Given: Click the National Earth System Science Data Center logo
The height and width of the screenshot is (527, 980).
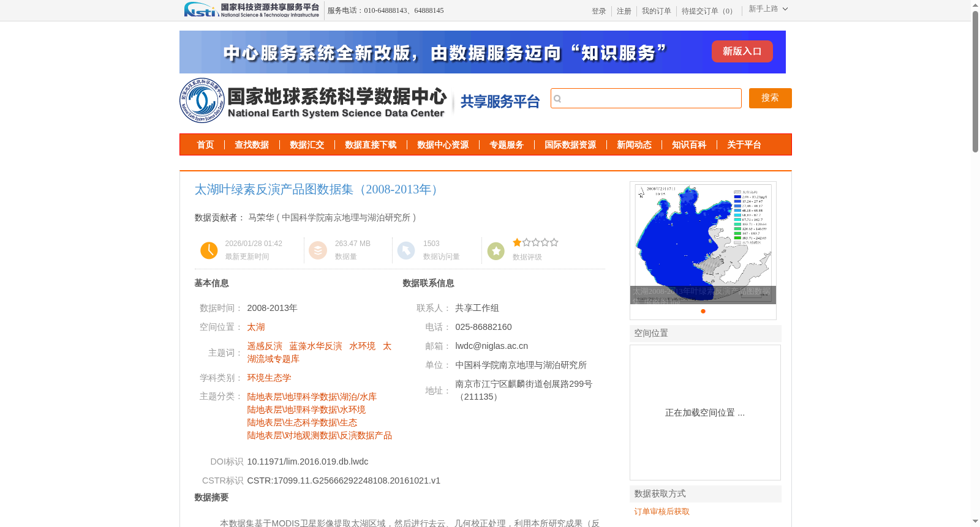Looking at the screenshot, I should pyautogui.click(x=314, y=100).
